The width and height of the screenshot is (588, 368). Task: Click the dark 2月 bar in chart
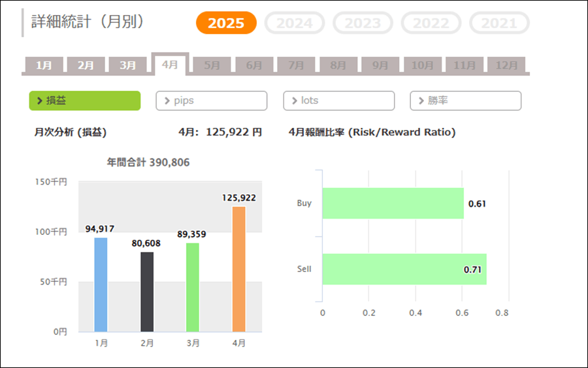point(147,292)
